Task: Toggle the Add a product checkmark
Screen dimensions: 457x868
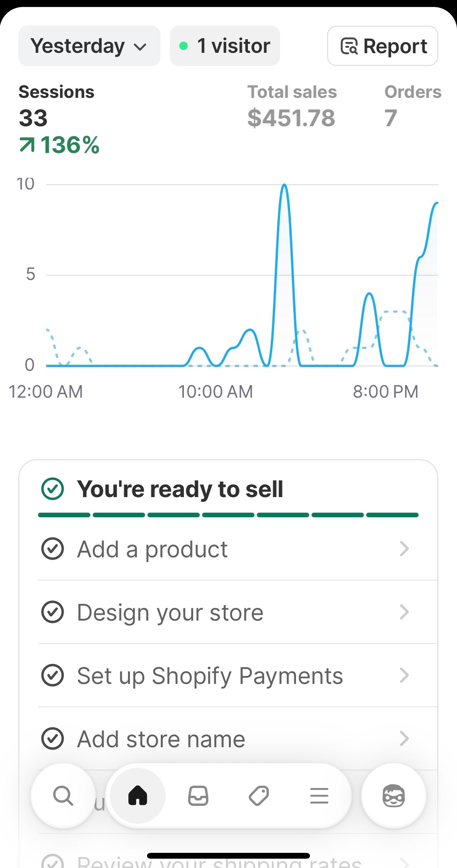Action: click(52, 549)
